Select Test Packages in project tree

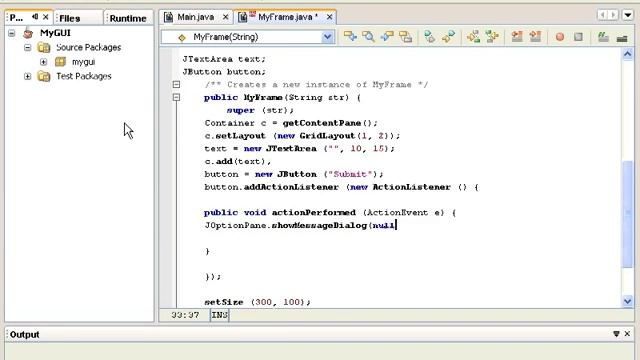point(84,76)
